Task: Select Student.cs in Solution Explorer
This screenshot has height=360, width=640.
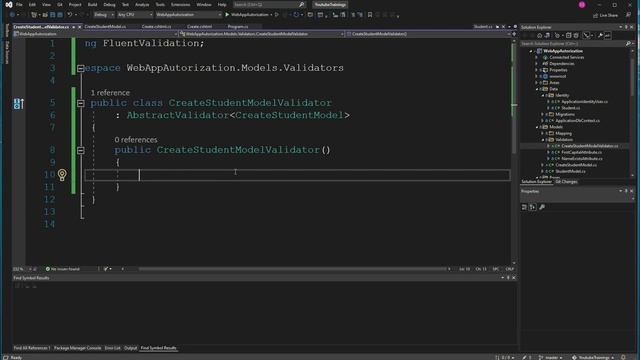Action: (570, 108)
